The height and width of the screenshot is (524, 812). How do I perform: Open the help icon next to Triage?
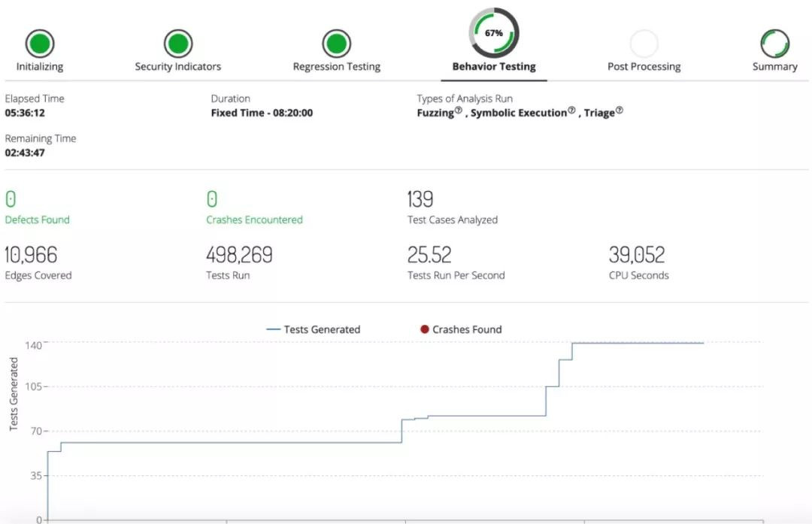(x=620, y=111)
